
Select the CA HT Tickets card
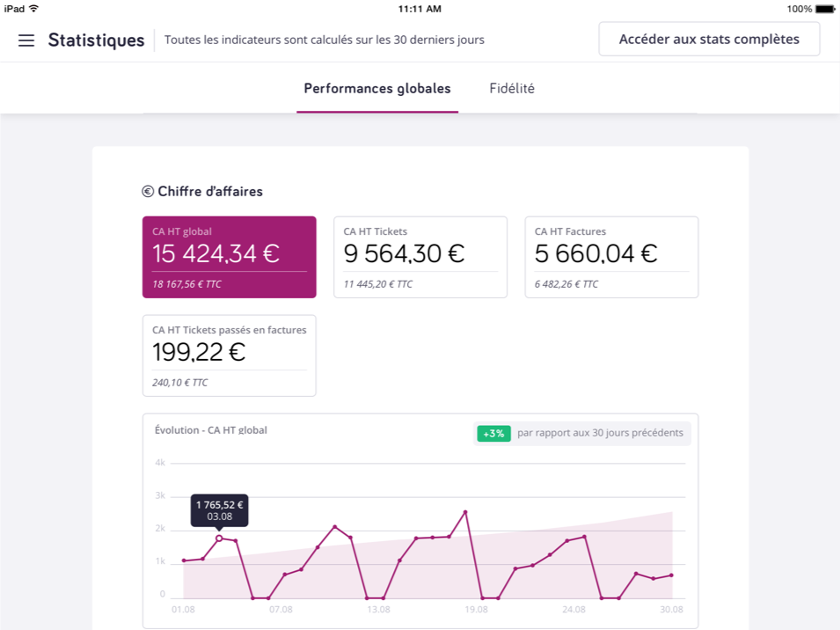coord(420,256)
